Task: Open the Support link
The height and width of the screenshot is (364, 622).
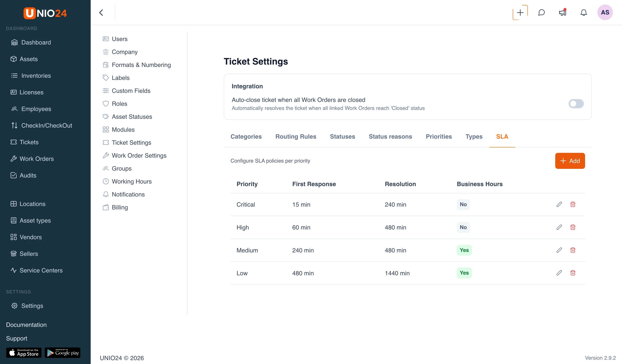Action: 17,338
